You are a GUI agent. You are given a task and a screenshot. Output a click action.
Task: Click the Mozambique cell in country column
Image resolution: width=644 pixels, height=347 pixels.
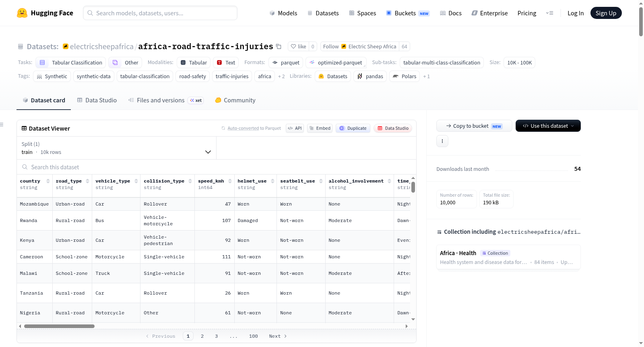(35, 204)
